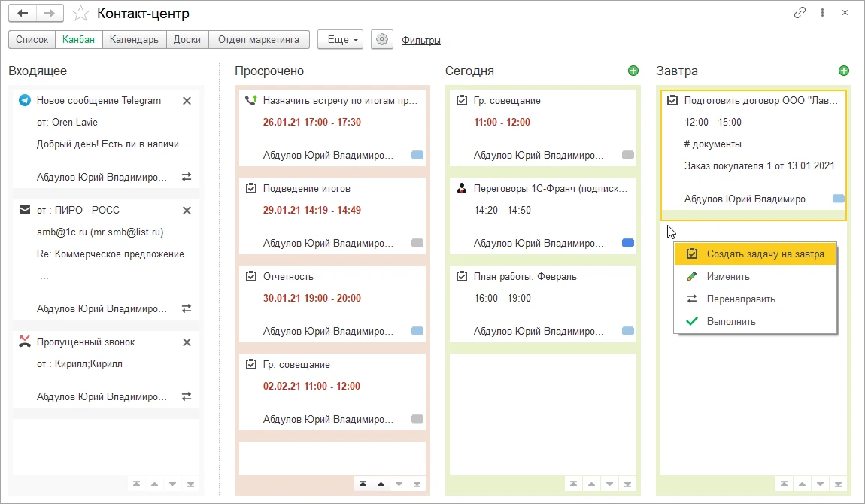Select Перенаправить in the context menu

coord(740,299)
